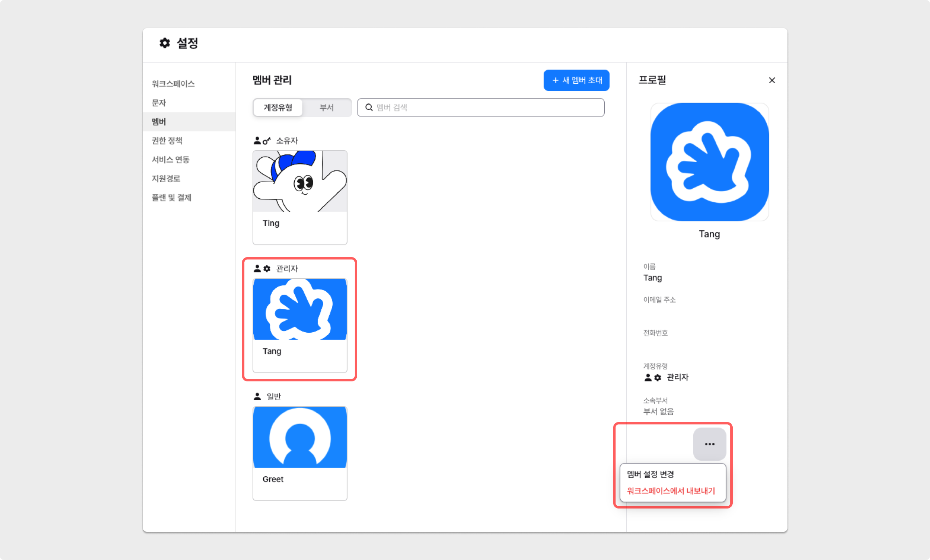Select the Ting owner member card

(300, 197)
